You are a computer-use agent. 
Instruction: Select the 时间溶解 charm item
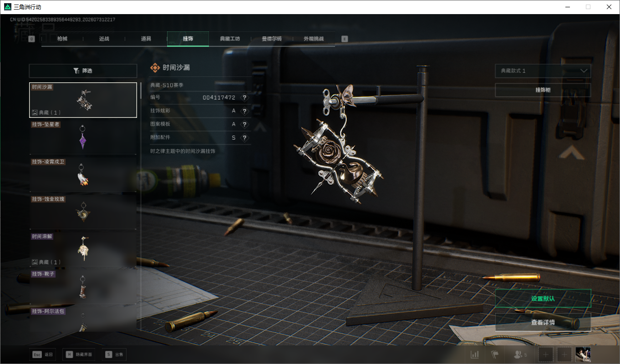[x=83, y=249]
